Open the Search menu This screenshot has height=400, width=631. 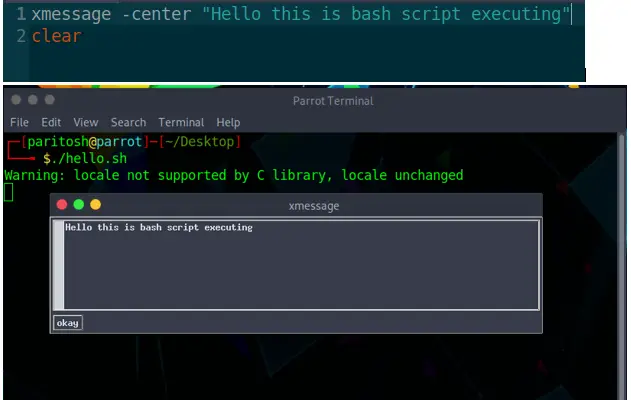(128, 122)
